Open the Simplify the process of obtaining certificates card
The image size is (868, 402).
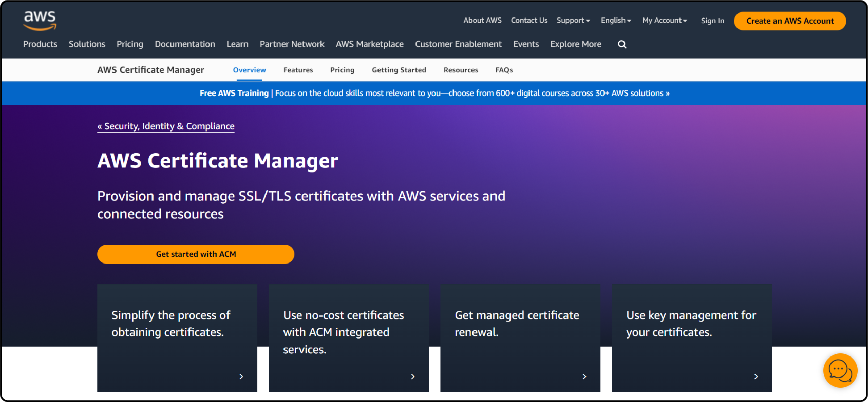(177, 338)
